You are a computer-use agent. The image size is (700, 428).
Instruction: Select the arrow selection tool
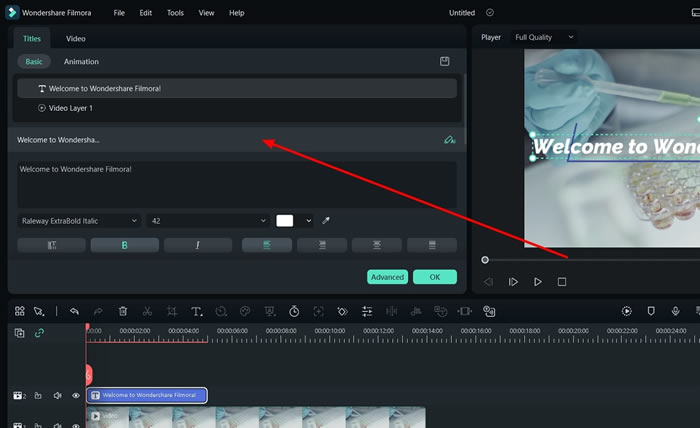(x=39, y=311)
